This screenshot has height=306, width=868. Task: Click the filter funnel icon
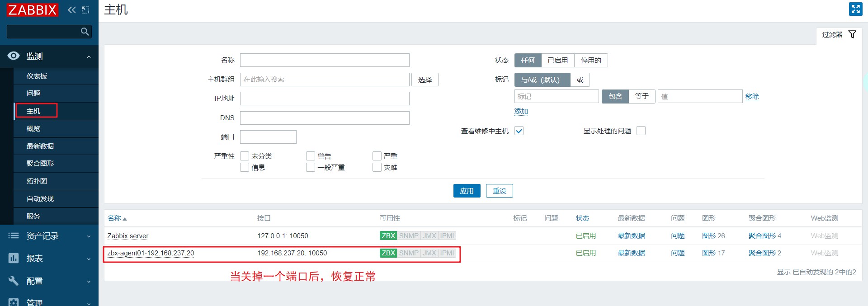[x=852, y=34]
